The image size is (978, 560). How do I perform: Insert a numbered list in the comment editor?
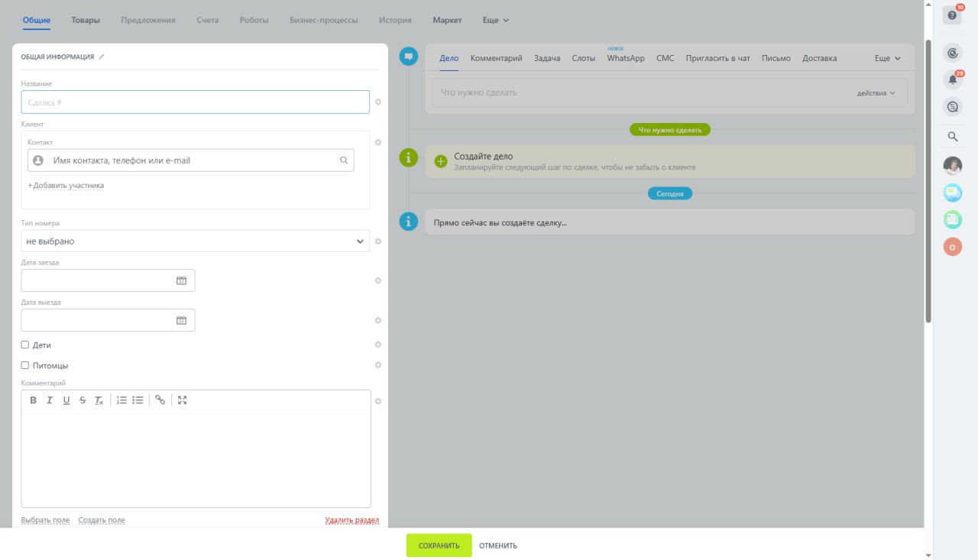point(121,400)
